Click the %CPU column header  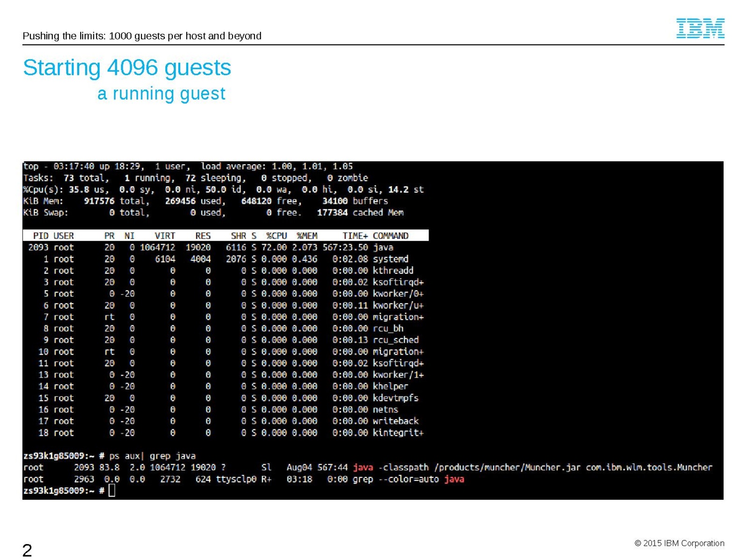pos(276,236)
